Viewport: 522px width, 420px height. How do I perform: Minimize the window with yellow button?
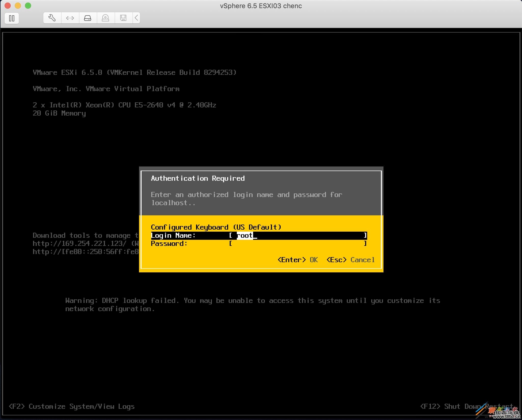click(18, 6)
